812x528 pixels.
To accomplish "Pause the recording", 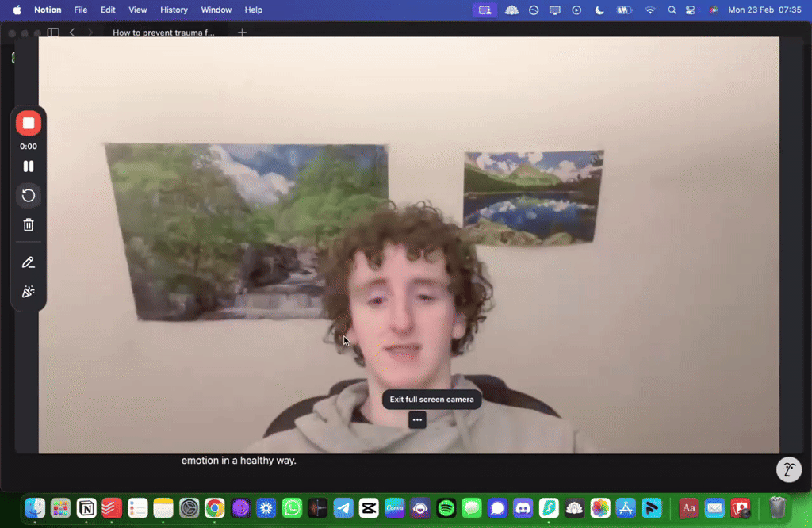I will [x=29, y=166].
